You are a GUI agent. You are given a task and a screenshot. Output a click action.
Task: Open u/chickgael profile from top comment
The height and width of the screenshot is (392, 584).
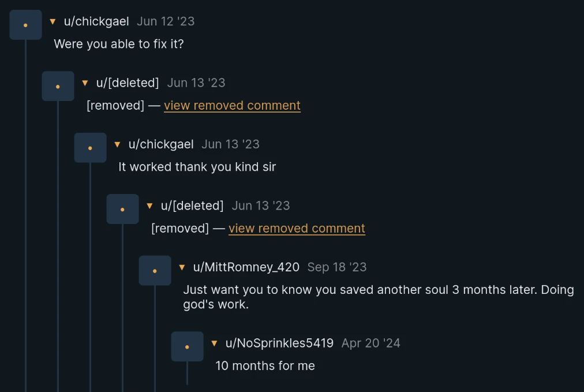coord(96,21)
